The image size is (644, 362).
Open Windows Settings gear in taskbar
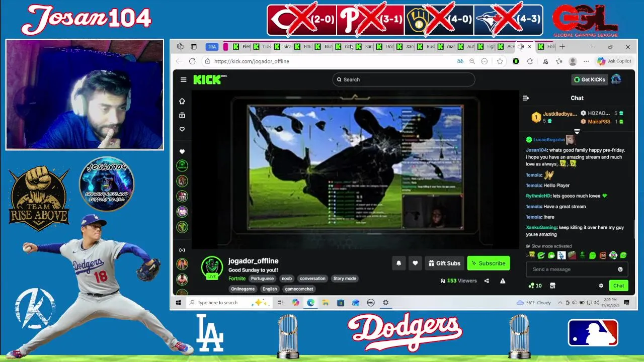pyautogui.click(x=385, y=303)
